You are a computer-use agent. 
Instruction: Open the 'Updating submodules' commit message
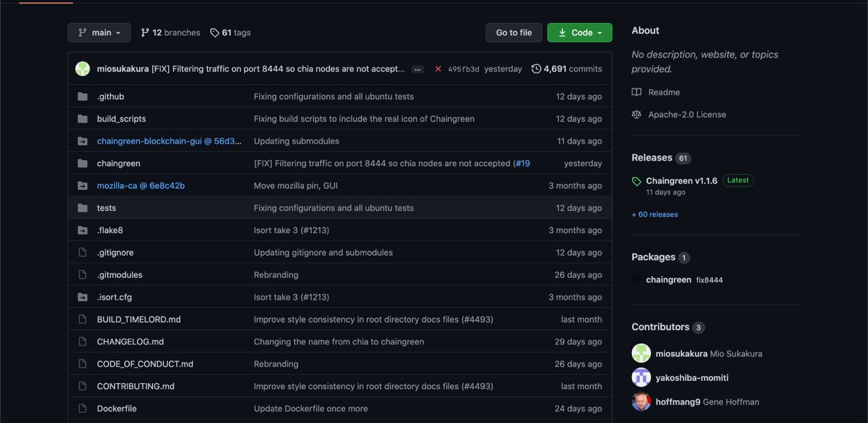pyautogui.click(x=296, y=141)
